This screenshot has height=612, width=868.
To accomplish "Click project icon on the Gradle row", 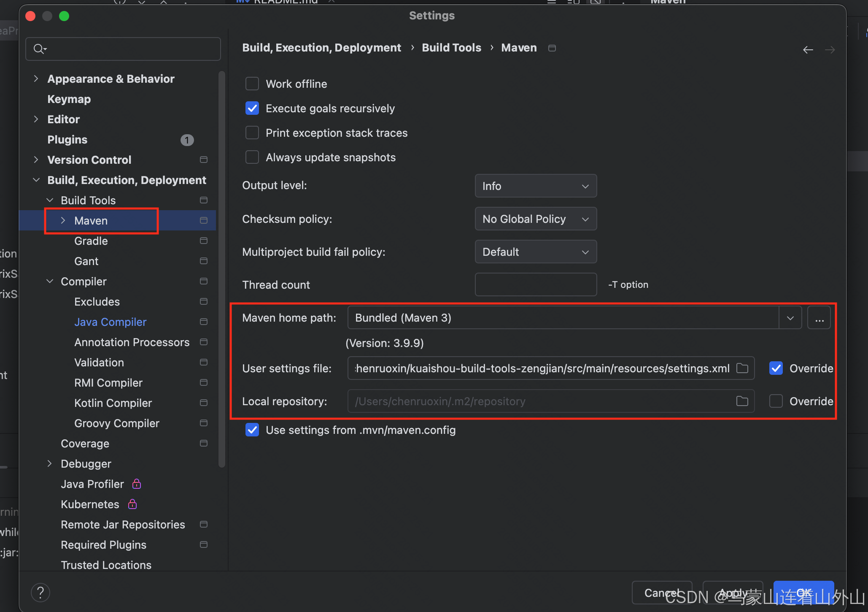I will 203,241.
